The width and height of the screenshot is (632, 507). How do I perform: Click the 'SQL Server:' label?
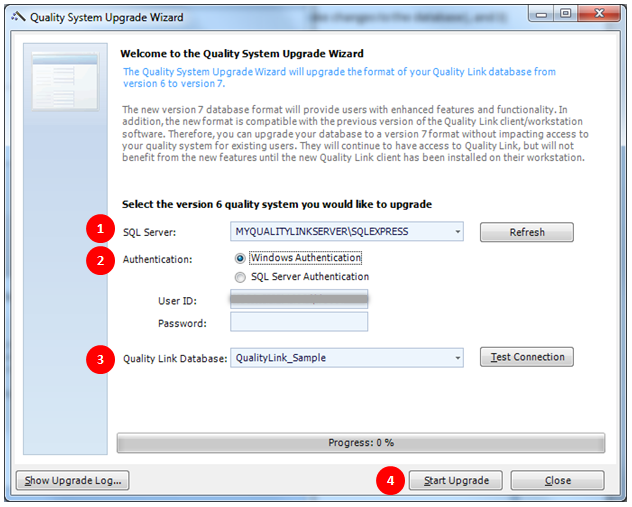150,233
